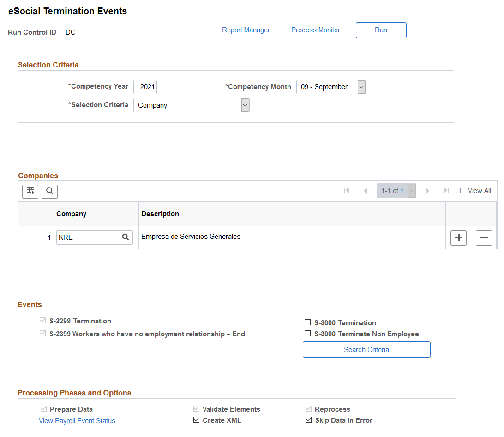This screenshot has height=437, width=504.
Task: Go to first row in Companies grid
Action: click(x=347, y=190)
